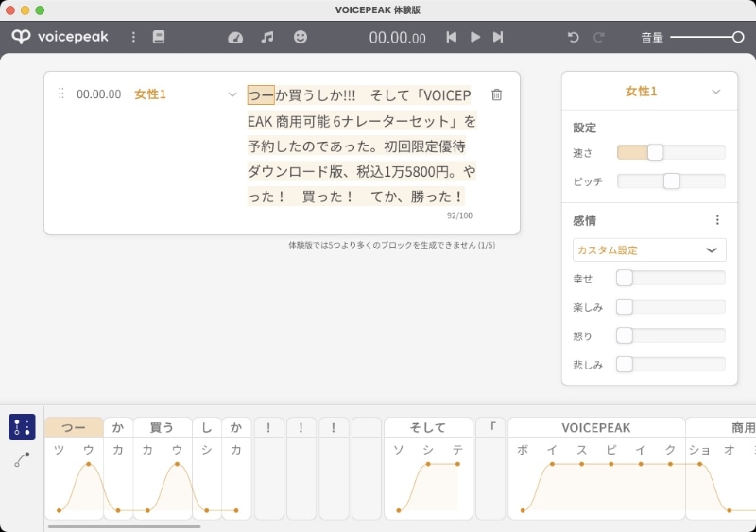Select the VOICEPEAK word segment
The height and width of the screenshot is (532, 756).
596,427
